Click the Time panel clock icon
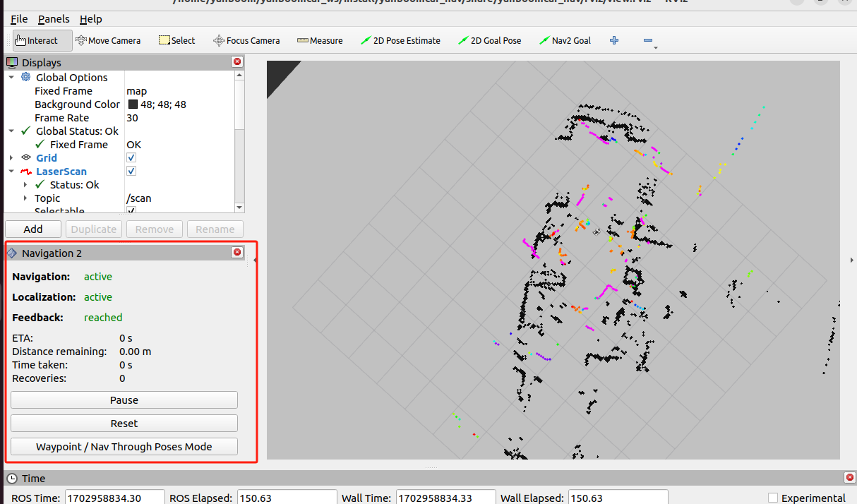 pyautogui.click(x=12, y=479)
